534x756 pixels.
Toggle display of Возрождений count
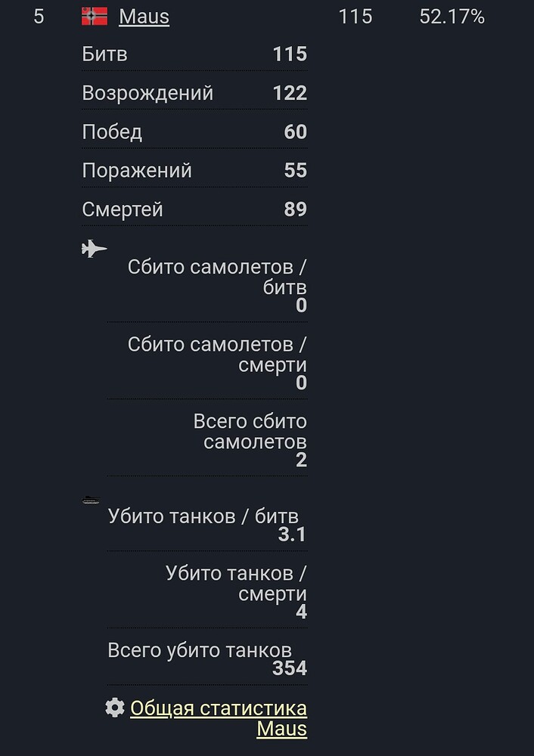pos(193,92)
